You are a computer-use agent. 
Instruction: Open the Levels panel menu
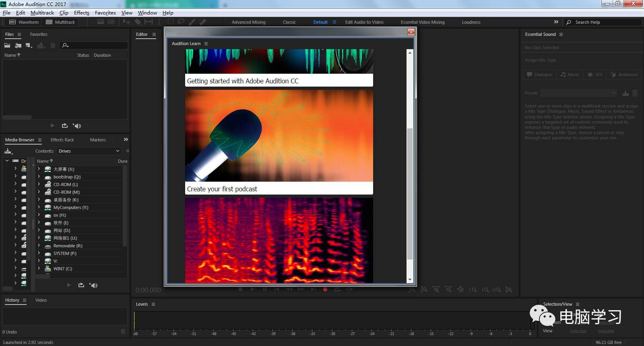coord(153,304)
